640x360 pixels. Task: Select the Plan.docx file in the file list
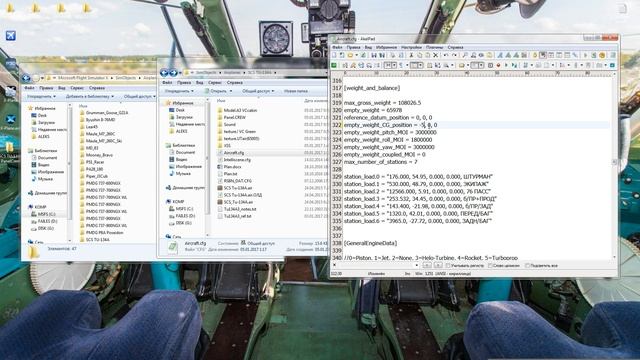(232, 167)
